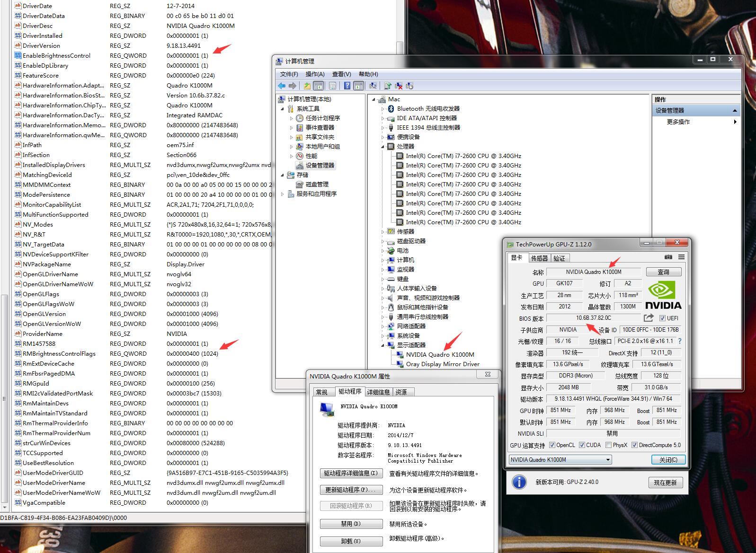Click the GPU-Z camera screenshot icon

pos(668,257)
